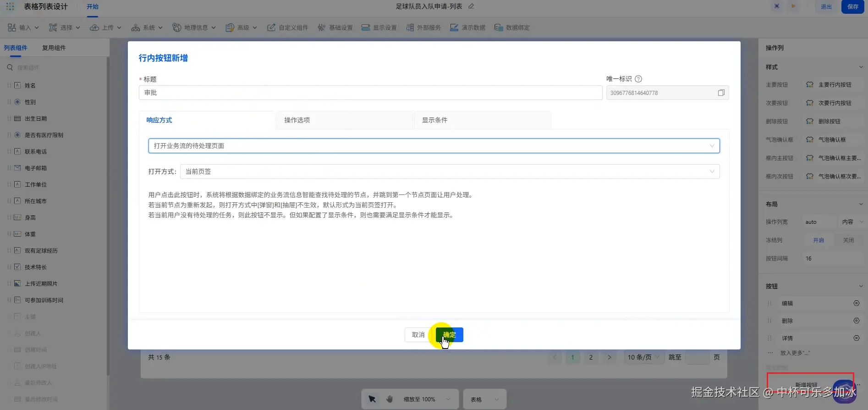This screenshot has height=410, width=868.
Task: Click the fullscreen frame icon in header
Action: [x=777, y=6]
